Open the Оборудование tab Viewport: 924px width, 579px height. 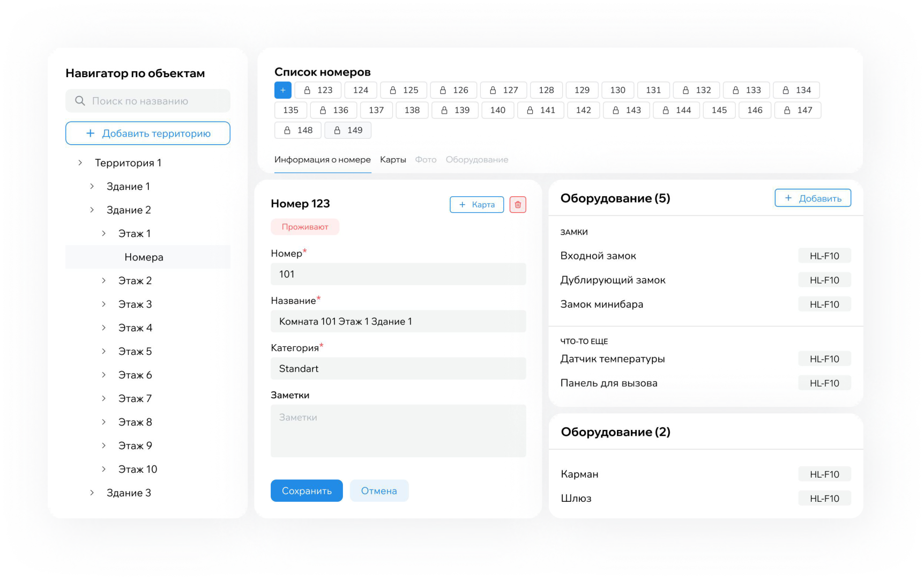[476, 160]
